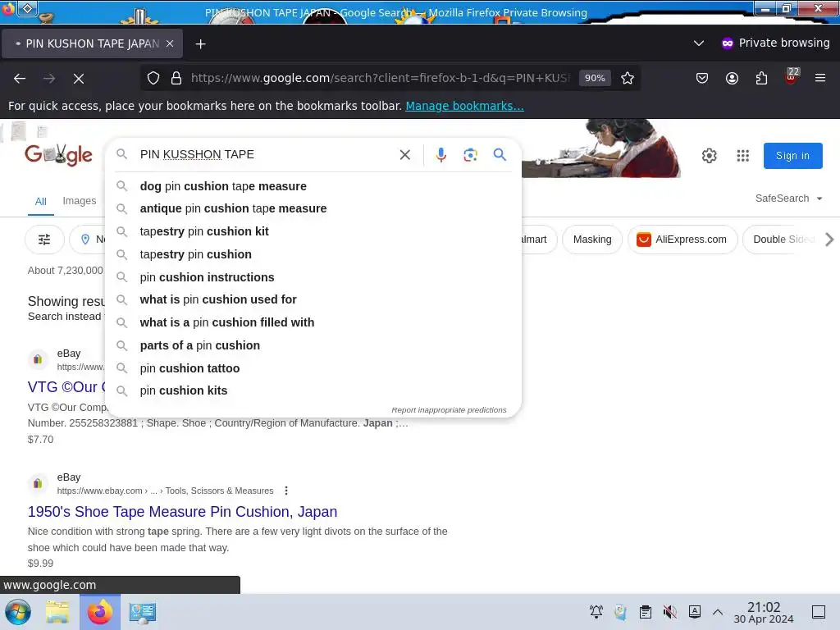Open tracking protection shield icon
Image resolution: width=840 pixels, height=630 pixels.
(153, 78)
